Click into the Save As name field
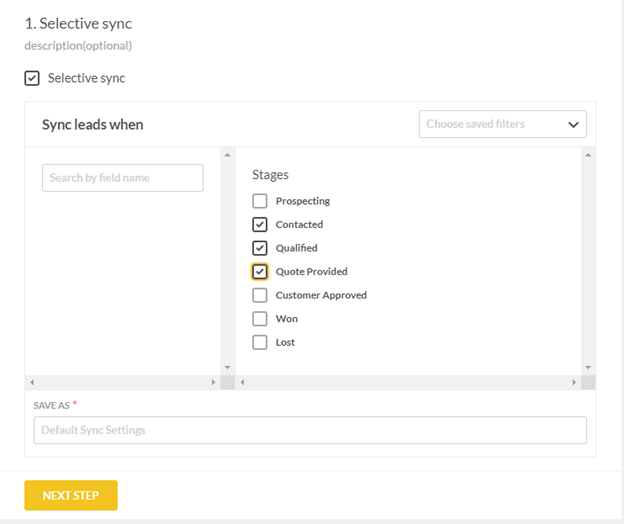Image resolution: width=624 pixels, height=524 pixels. pyautogui.click(x=310, y=430)
